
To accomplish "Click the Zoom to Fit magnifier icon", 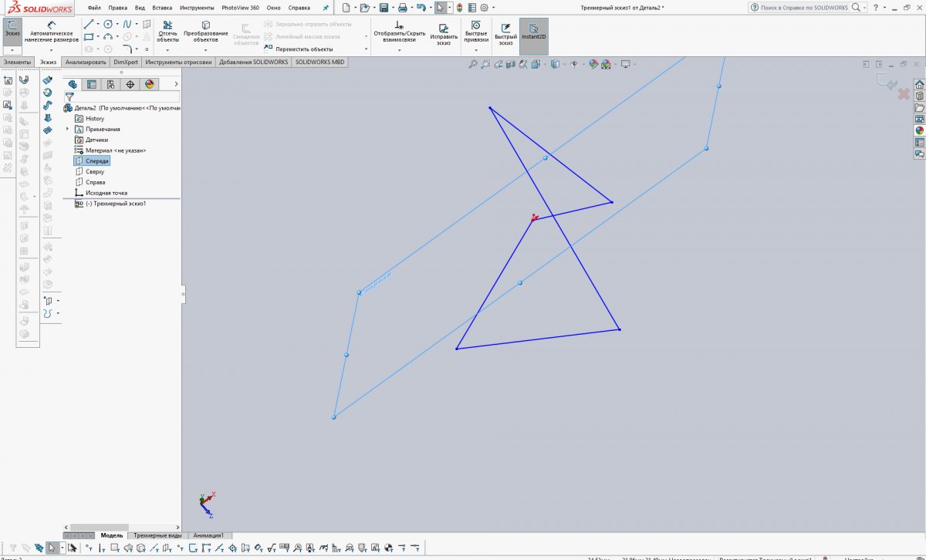I will click(473, 65).
